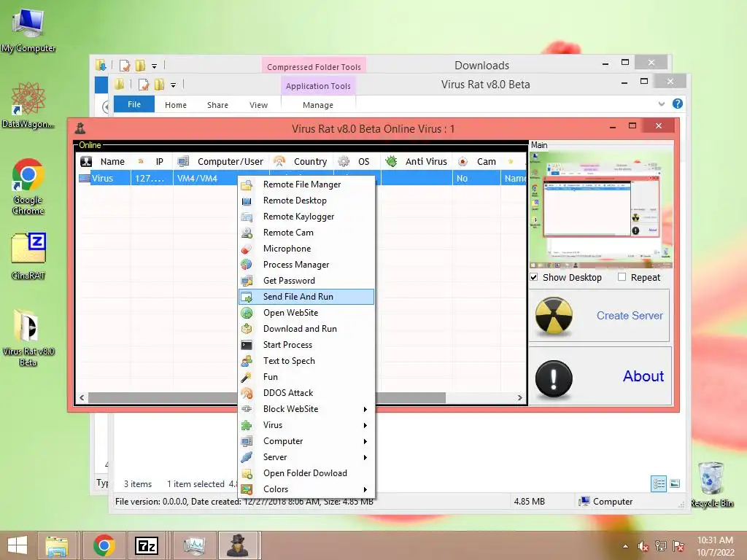Click the Text to Spech entry
The image size is (747, 560).
[x=306, y=361]
